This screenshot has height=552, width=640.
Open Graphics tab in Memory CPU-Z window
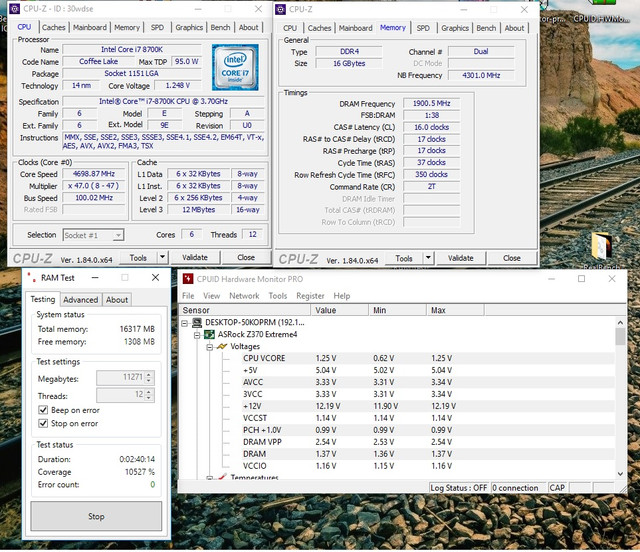coord(454,28)
